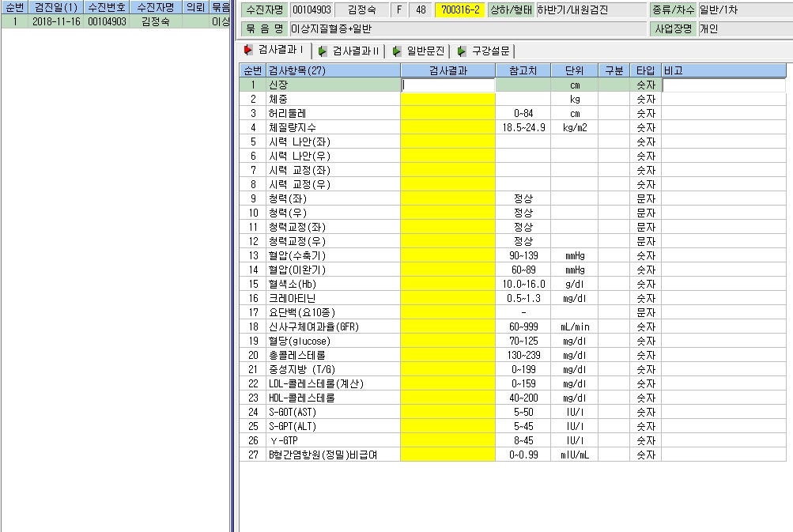The image size is (793, 532).
Task: Click the 비고 field in the 신장 row
Action: tap(723, 85)
